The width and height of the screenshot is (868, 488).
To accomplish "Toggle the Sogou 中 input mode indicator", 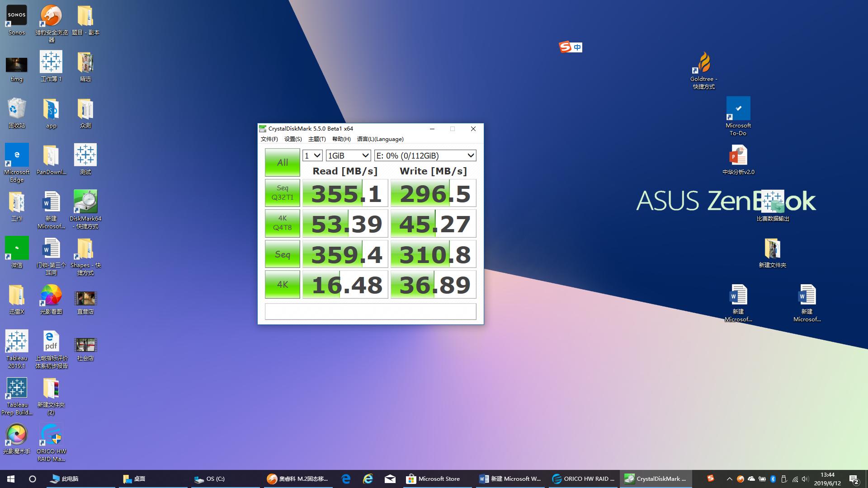I will [577, 47].
